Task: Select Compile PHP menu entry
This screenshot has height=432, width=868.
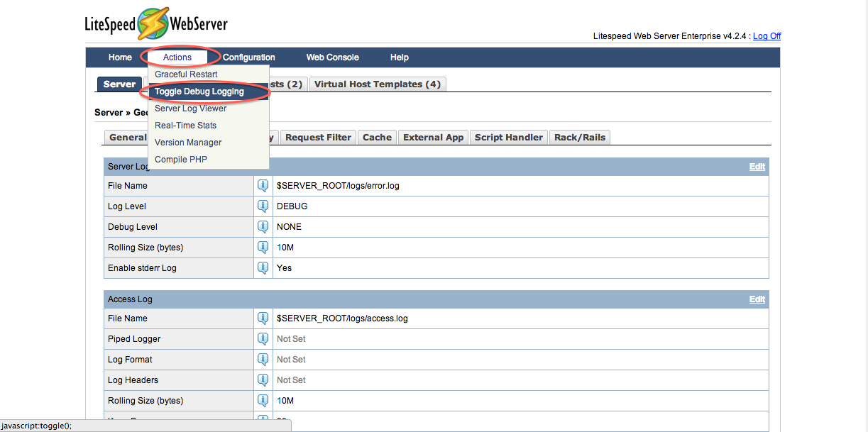Action: 209,160
